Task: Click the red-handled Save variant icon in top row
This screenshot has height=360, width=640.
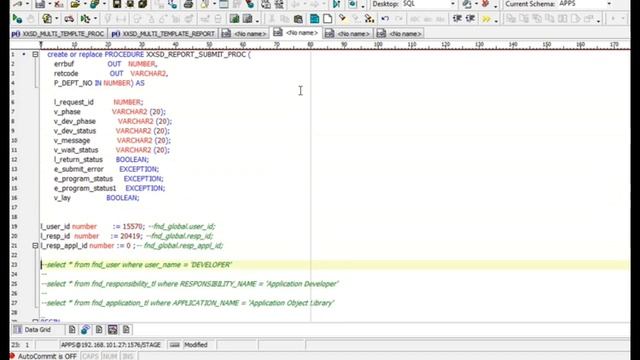Action: pos(58,4)
